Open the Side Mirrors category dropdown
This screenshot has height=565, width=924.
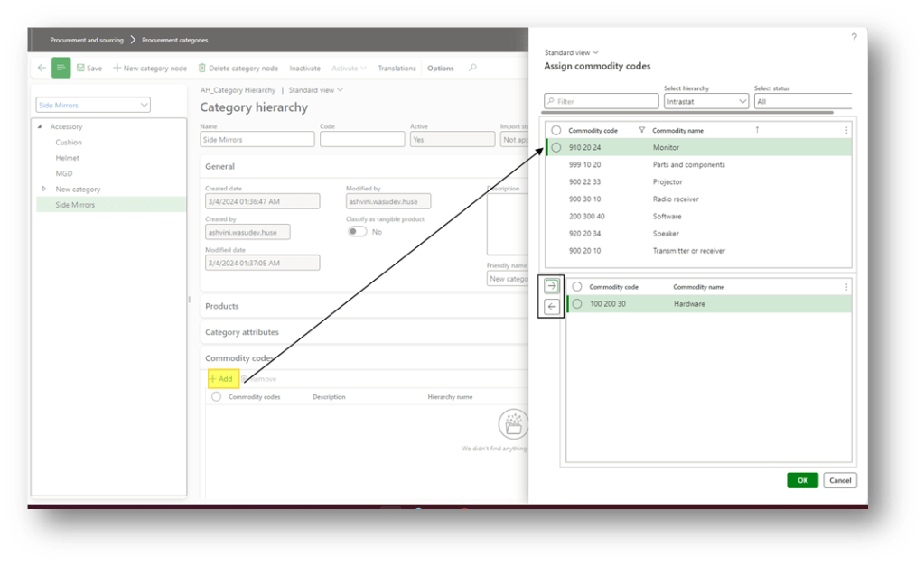point(93,106)
